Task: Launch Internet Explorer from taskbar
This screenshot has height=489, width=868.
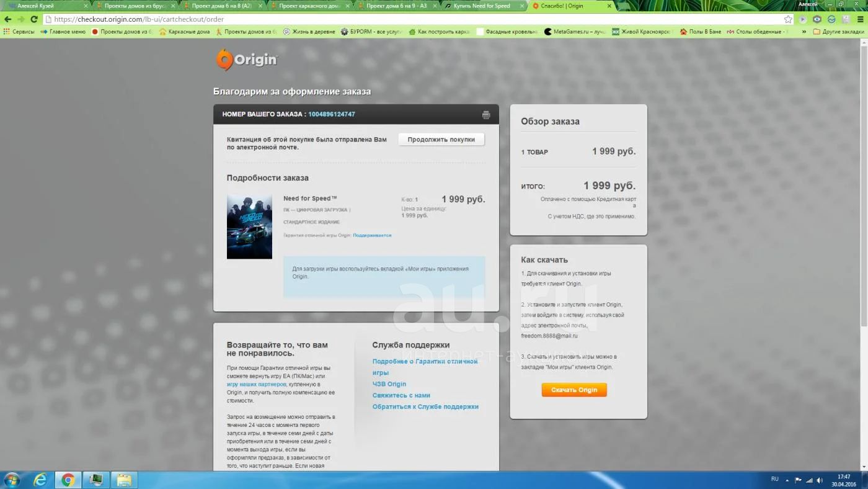Action: (40, 480)
